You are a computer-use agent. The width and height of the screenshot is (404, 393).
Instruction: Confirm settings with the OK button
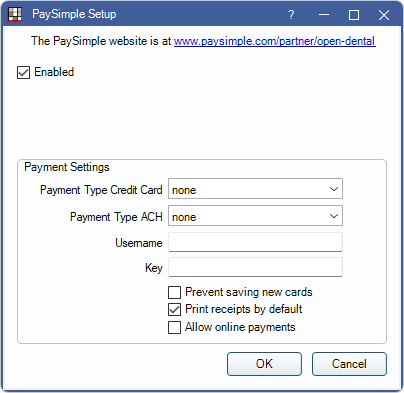click(x=264, y=364)
